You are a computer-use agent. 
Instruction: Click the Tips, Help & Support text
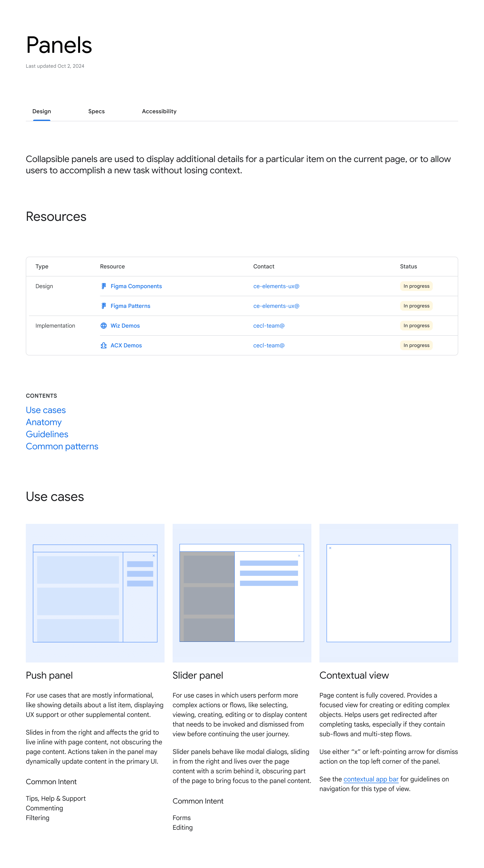point(56,798)
